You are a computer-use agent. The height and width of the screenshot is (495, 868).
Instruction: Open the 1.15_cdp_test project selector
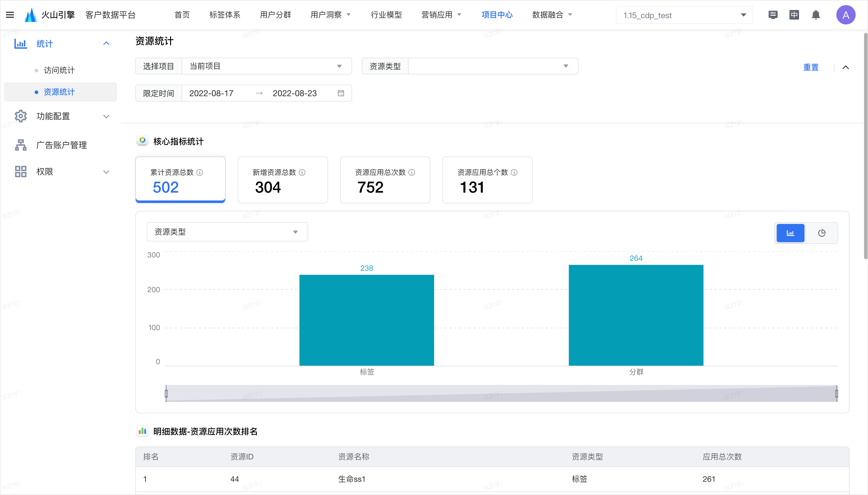pos(684,15)
